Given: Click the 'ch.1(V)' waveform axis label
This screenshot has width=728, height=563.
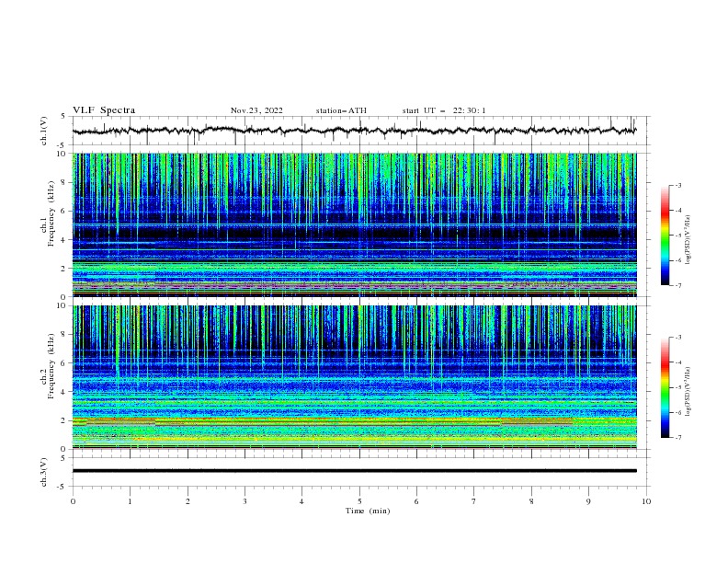Looking at the screenshot, I should [x=44, y=131].
